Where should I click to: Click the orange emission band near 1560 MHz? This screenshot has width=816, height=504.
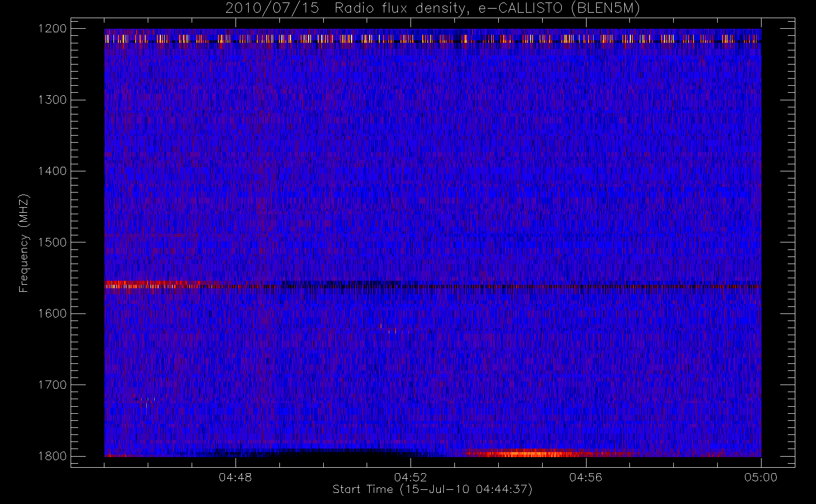pos(154,285)
